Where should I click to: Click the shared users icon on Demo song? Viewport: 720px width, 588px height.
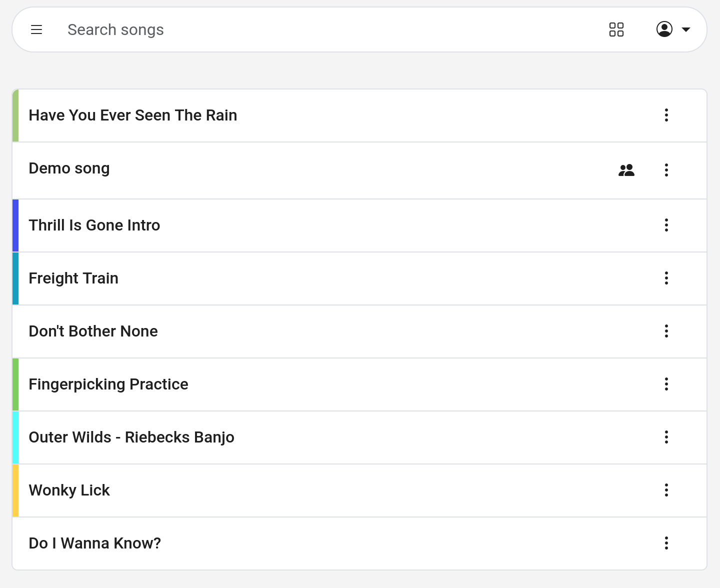626,170
